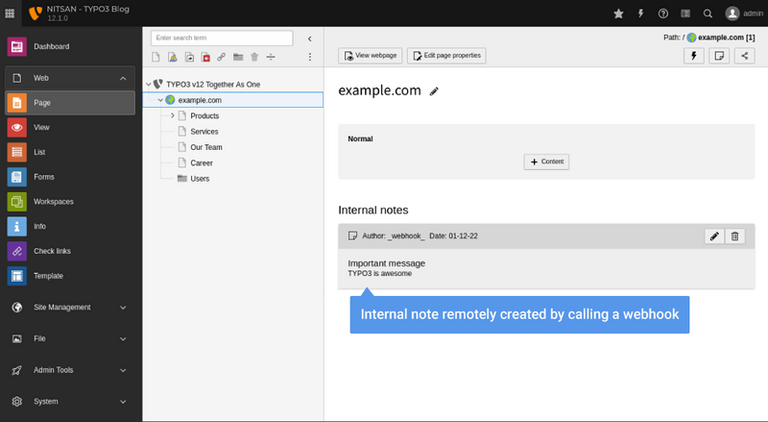Open the search magnifier in top bar

coord(708,13)
